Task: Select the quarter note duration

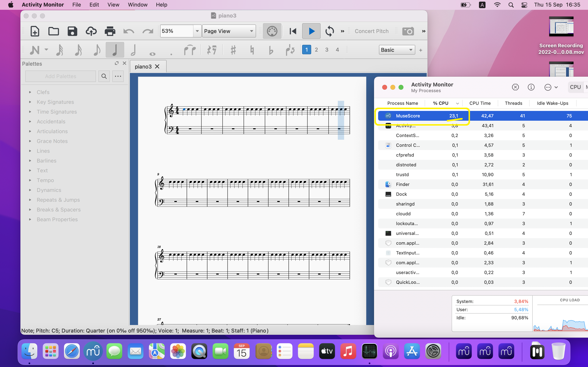Action: point(115,50)
